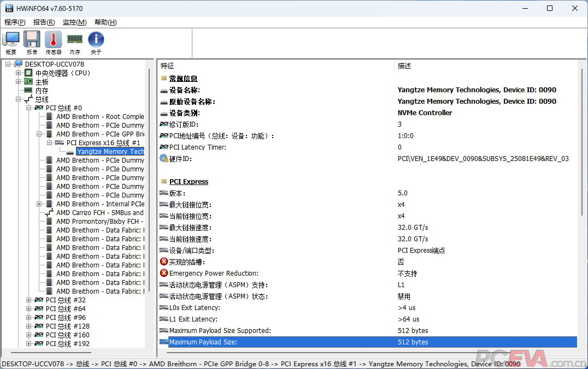
Task: Click the hardware ID PCI\VEN_1E49 value
Action: coord(483,159)
